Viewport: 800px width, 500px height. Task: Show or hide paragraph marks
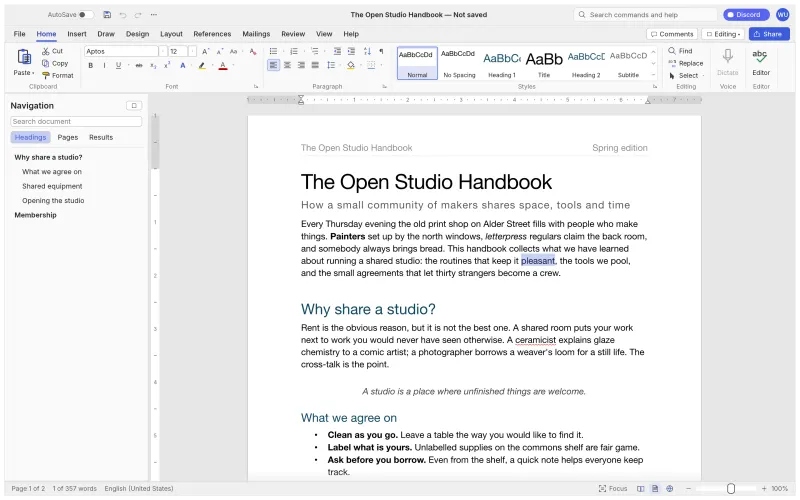[381, 51]
